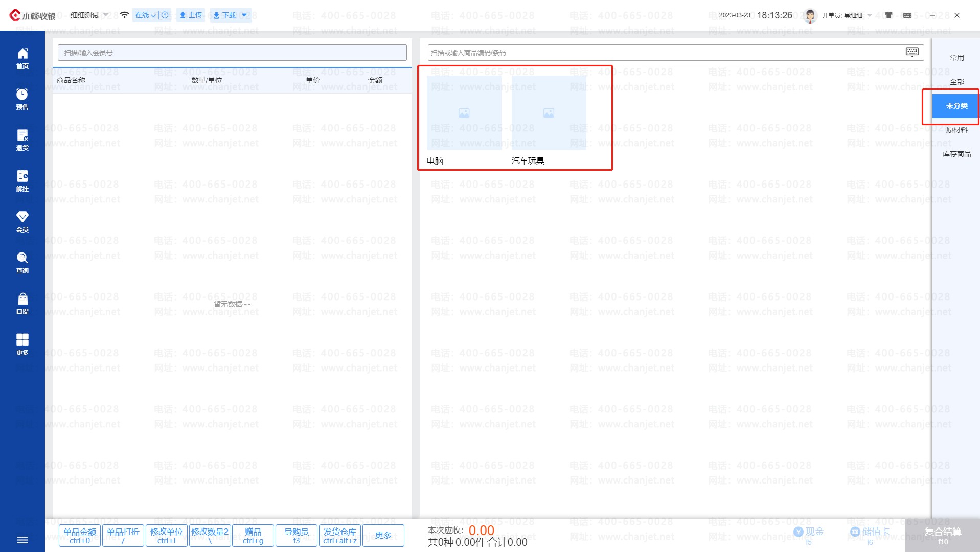Go to the 首页 home screen
Screen dimensions: 980x552
pyautogui.click(x=22, y=58)
